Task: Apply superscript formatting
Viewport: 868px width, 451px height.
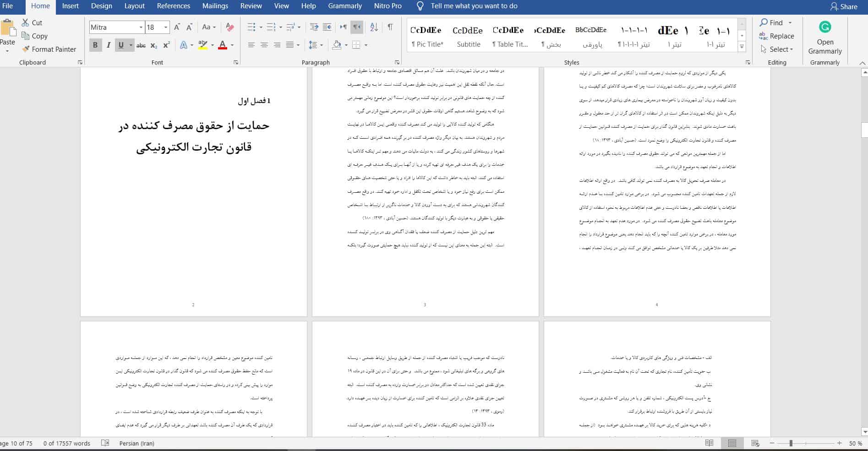Action: point(167,45)
